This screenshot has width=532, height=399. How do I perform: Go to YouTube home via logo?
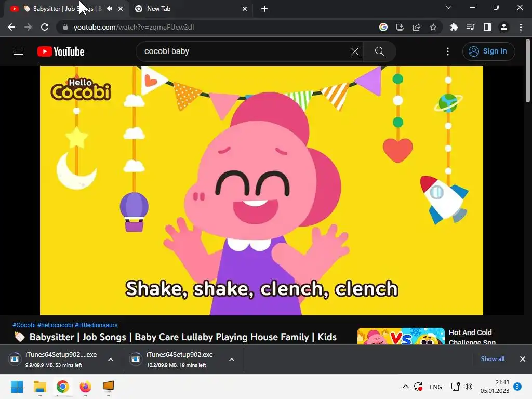(61, 51)
